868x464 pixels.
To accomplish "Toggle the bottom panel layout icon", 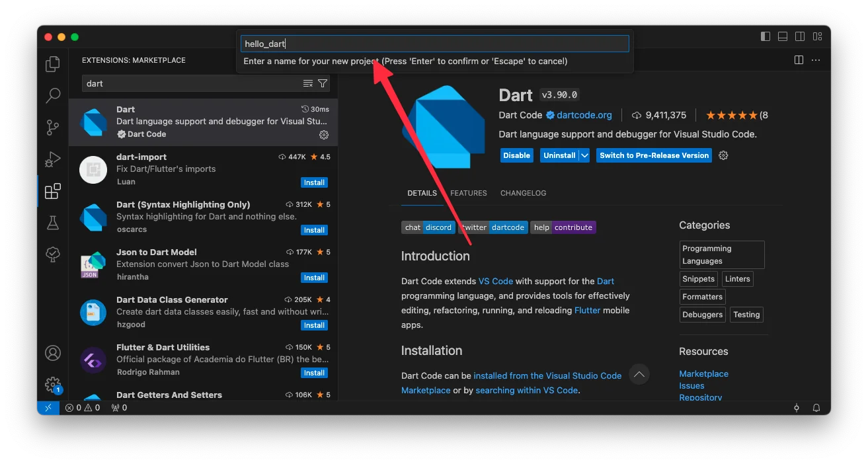I will [783, 36].
